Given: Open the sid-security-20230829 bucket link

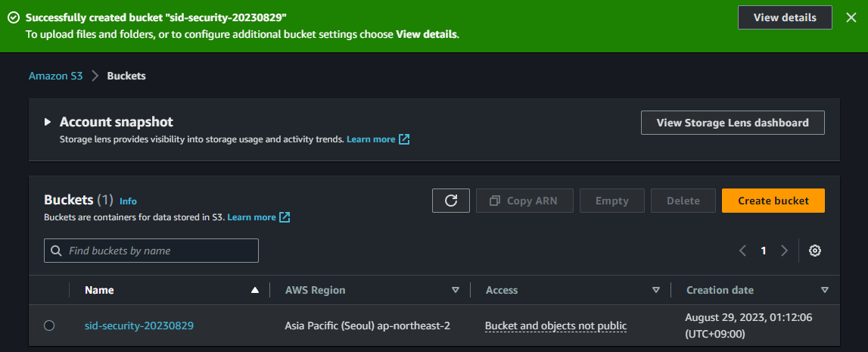Looking at the screenshot, I should click(x=139, y=326).
